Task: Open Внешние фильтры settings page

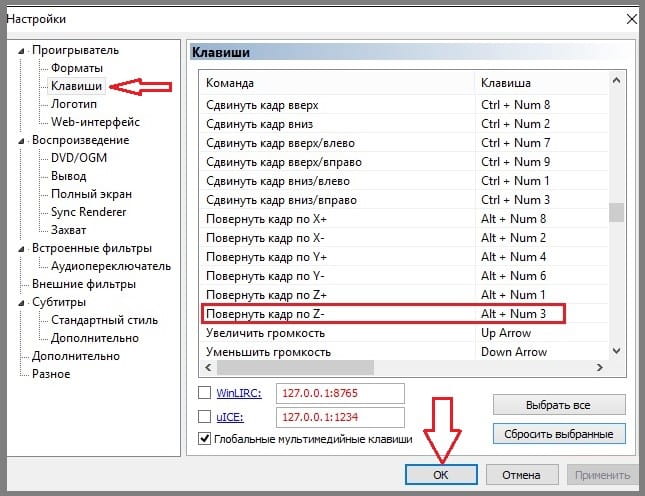Action: point(84,284)
